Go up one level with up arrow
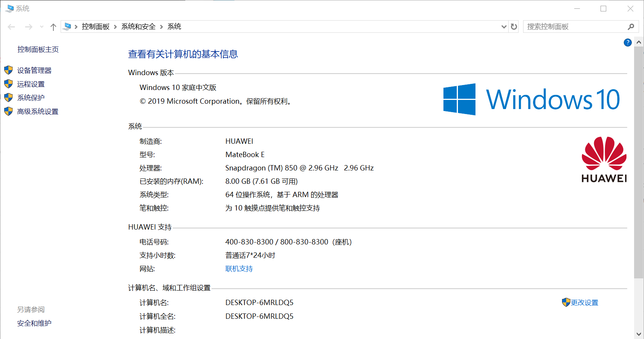This screenshot has height=339, width=644. 53,27
